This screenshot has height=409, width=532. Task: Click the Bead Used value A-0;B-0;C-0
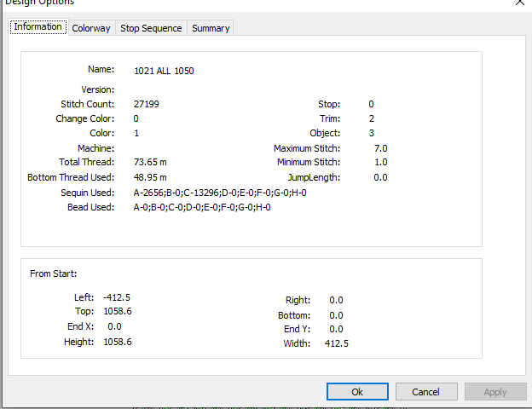[x=202, y=207]
